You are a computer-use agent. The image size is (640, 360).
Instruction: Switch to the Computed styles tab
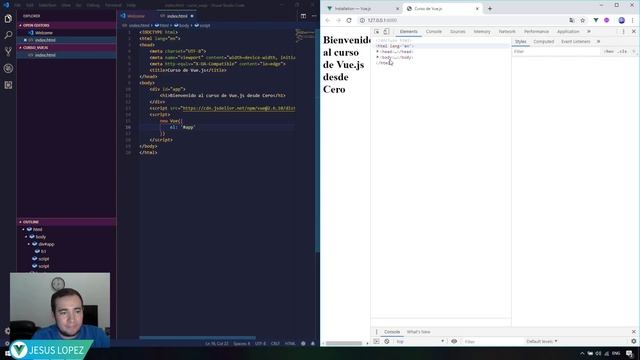pos(544,42)
